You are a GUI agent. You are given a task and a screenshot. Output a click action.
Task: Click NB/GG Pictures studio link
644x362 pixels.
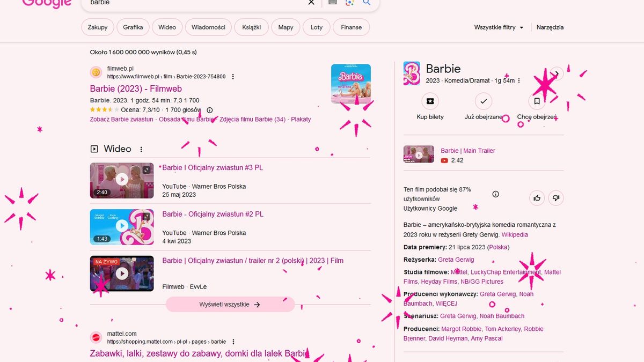pos(482,282)
